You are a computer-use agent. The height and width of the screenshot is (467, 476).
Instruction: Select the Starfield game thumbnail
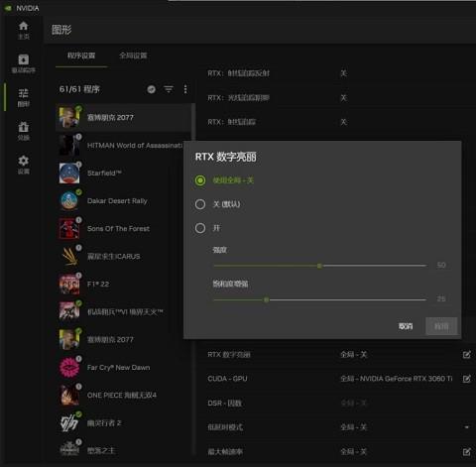[x=69, y=173]
